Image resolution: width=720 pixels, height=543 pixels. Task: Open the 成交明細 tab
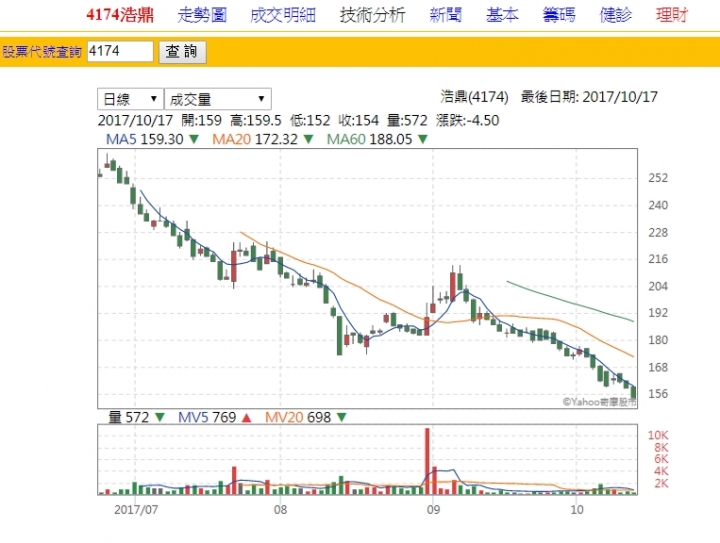pos(283,15)
